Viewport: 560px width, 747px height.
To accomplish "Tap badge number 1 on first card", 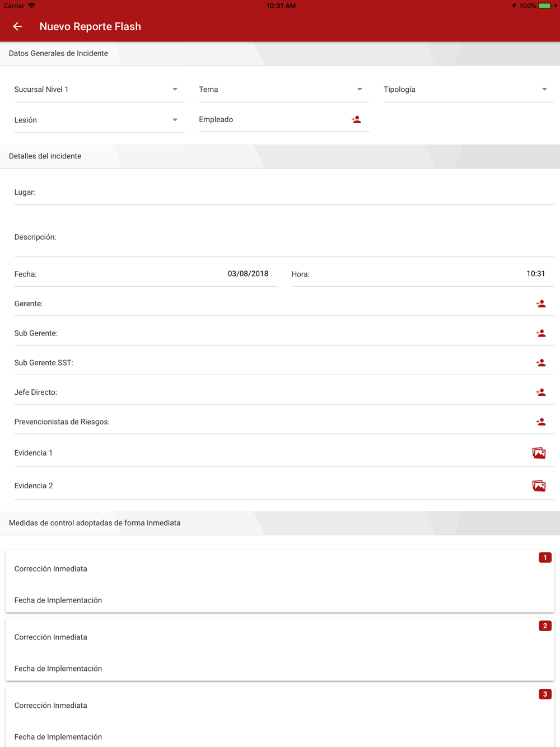I will (x=545, y=558).
